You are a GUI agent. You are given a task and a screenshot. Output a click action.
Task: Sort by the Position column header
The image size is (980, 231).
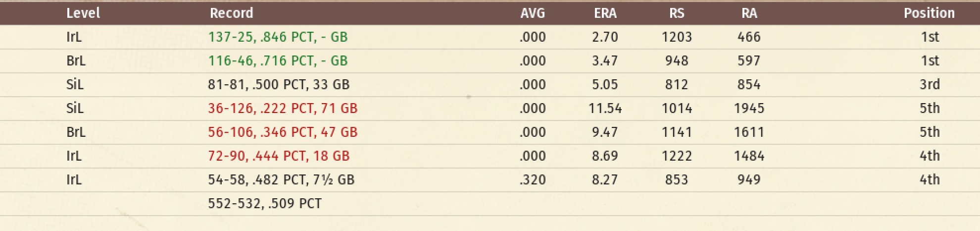(929, 13)
